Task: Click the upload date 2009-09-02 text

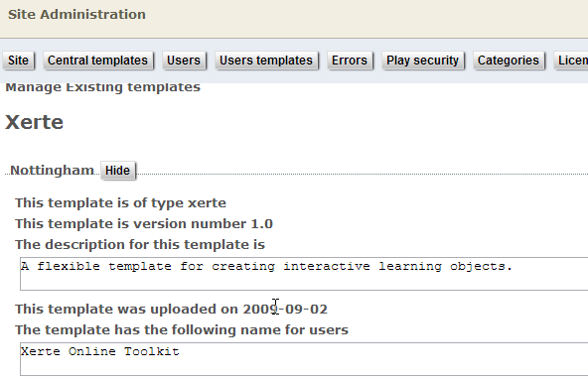Action: pos(285,310)
